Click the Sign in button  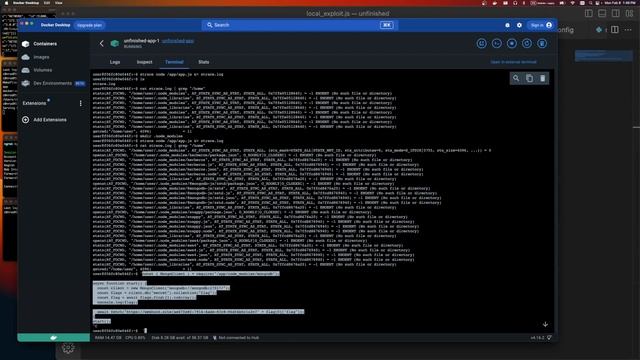click(541, 25)
